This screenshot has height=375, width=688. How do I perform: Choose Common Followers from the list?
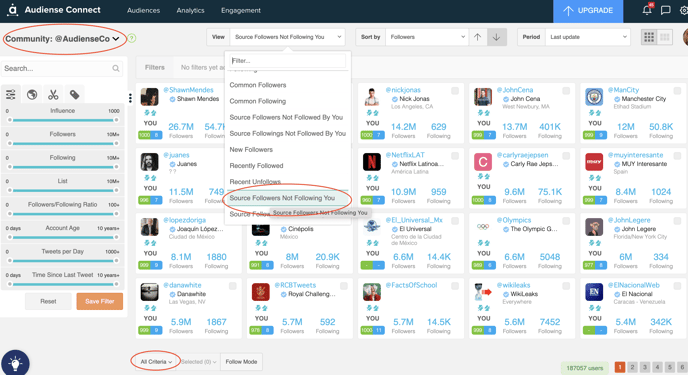[x=258, y=85]
